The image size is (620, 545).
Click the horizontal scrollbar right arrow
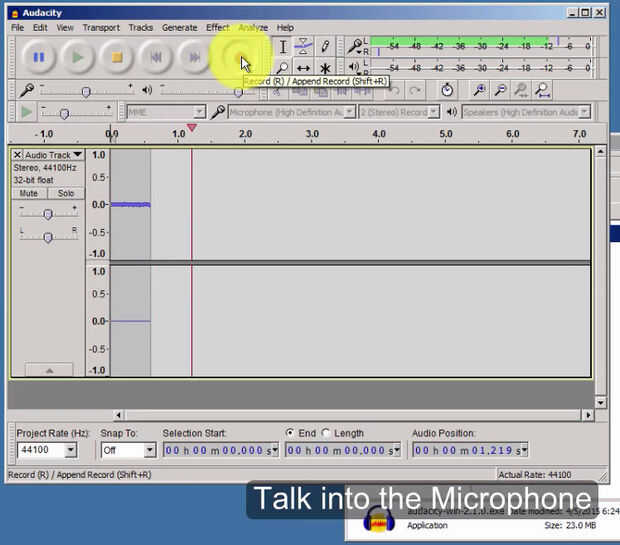coord(588,415)
